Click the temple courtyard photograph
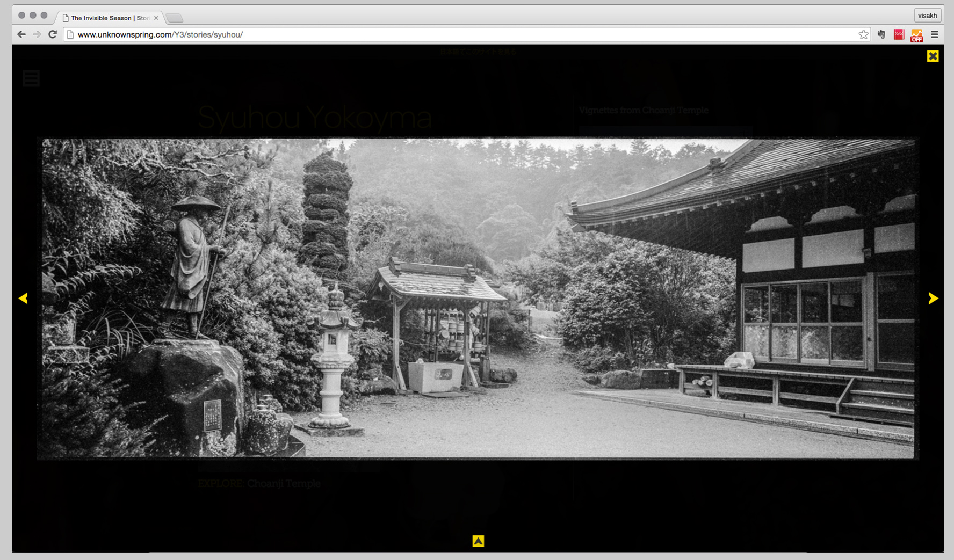The image size is (954, 560). [x=478, y=299]
